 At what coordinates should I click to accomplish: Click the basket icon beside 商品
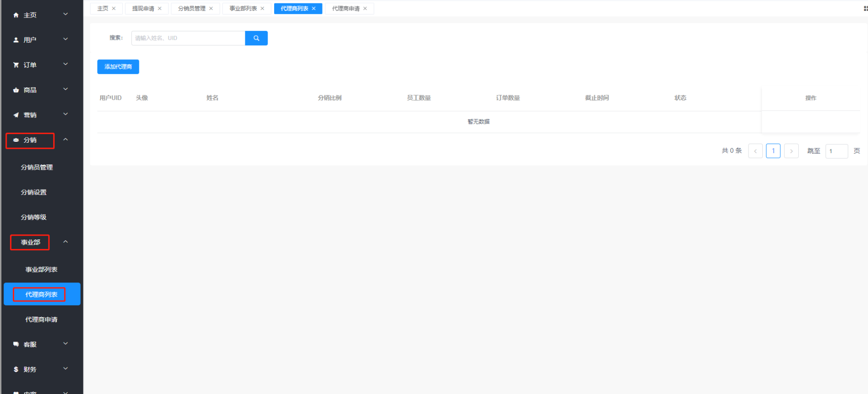click(x=16, y=90)
